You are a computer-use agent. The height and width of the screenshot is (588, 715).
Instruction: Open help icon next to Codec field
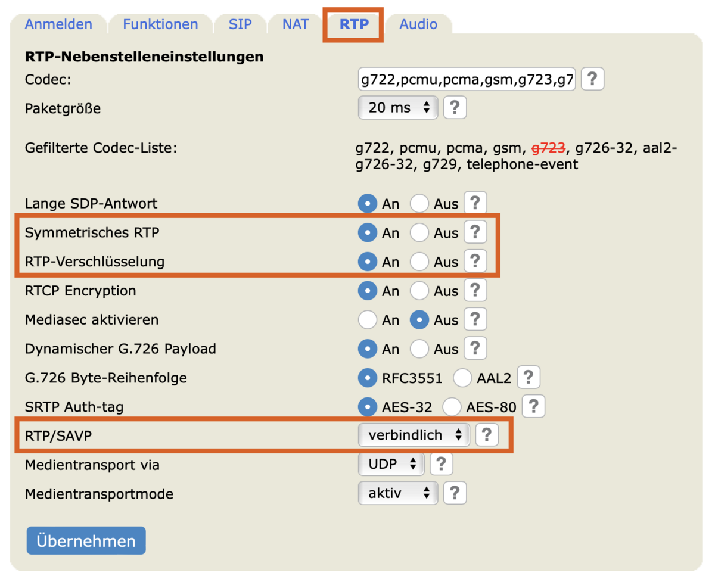pyautogui.click(x=592, y=79)
